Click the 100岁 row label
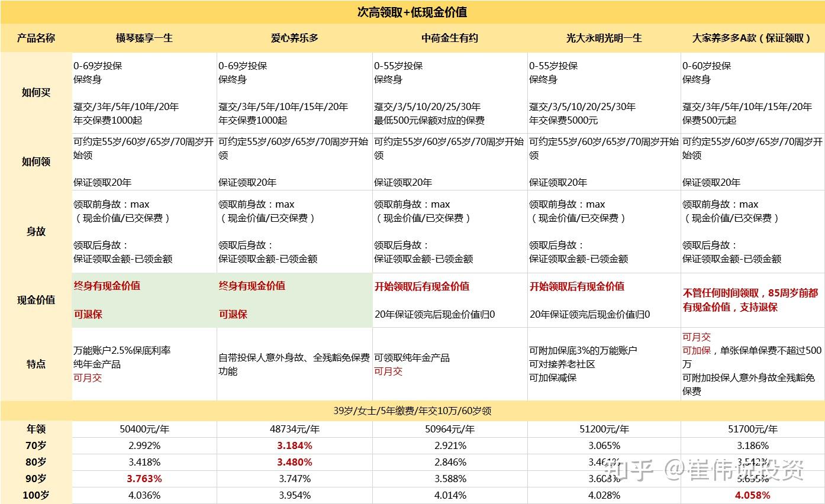 click(36, 495)
